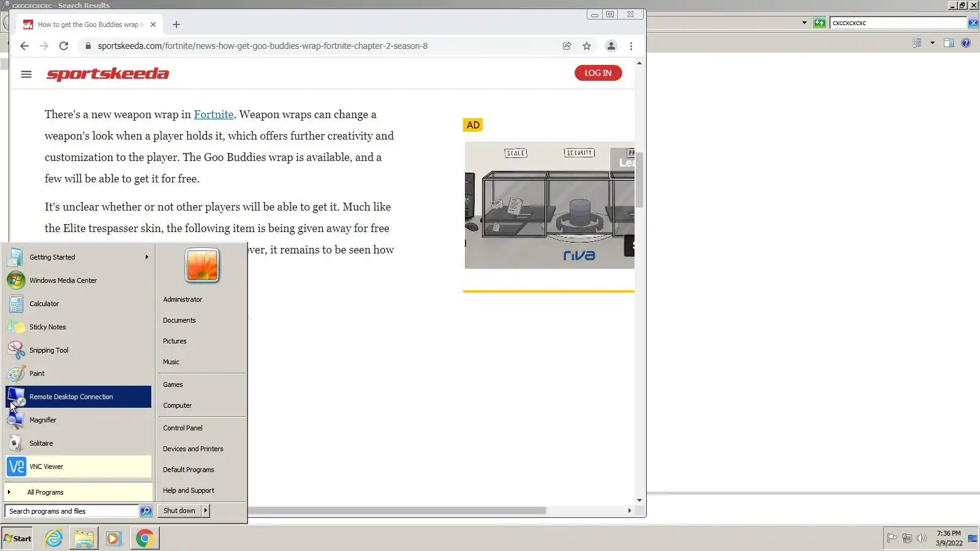The height and width of the screenshot is (551, 980).
Task: Refresh the Search Results window address bar
Action: point(820,23)
